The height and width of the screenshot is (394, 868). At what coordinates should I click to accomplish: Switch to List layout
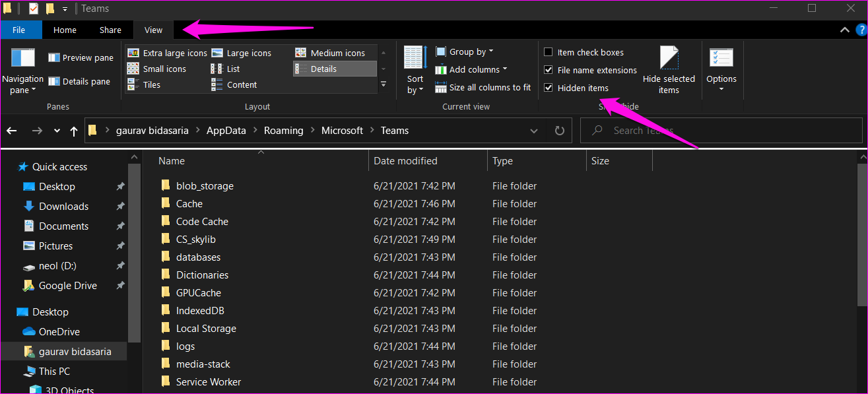pyautogui.click(x=226, y=69)
